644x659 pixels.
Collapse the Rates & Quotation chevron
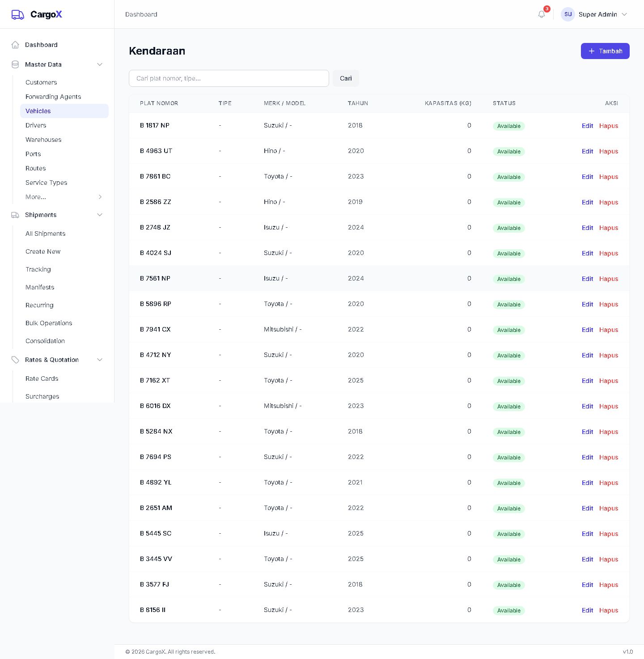tap(100, 360)
